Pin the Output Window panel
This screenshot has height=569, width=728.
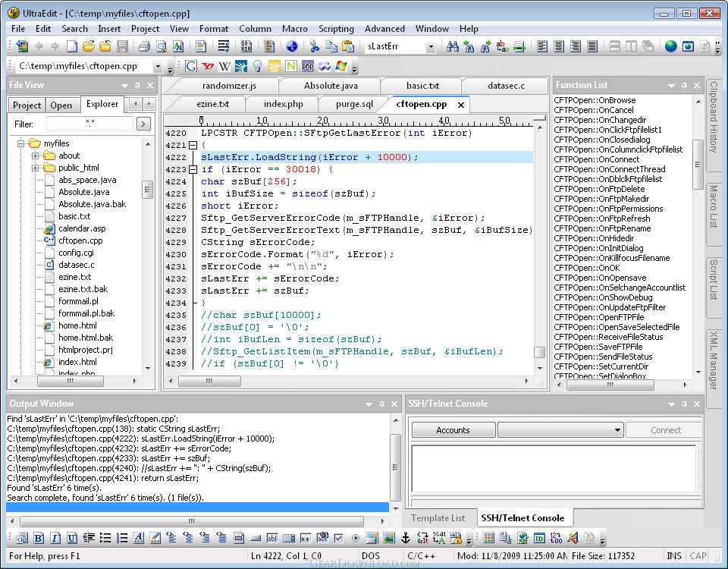tap(381, 404)
